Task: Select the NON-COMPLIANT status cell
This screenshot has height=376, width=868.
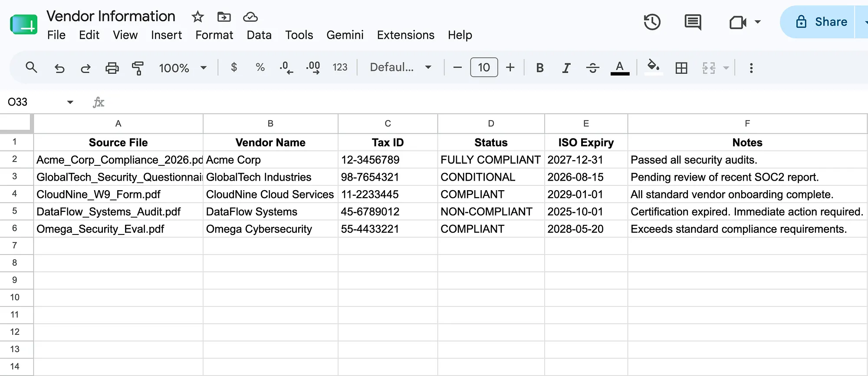Action: coord(491,211)
